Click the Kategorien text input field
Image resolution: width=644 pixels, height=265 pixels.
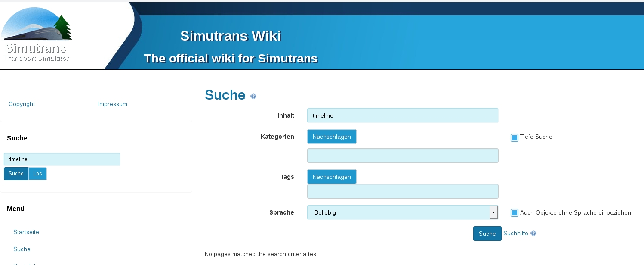[402, 156]
